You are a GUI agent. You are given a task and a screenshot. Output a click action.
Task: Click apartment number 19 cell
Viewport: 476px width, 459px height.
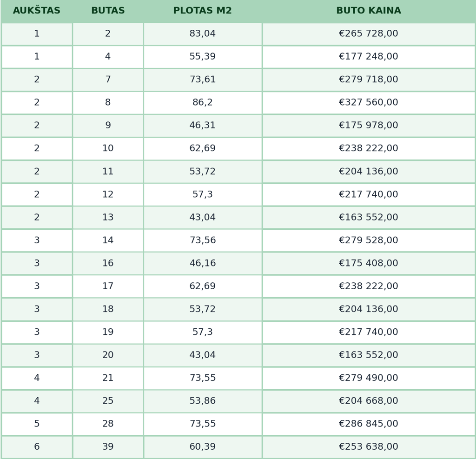pyautogui.click(x=108, y=332)
